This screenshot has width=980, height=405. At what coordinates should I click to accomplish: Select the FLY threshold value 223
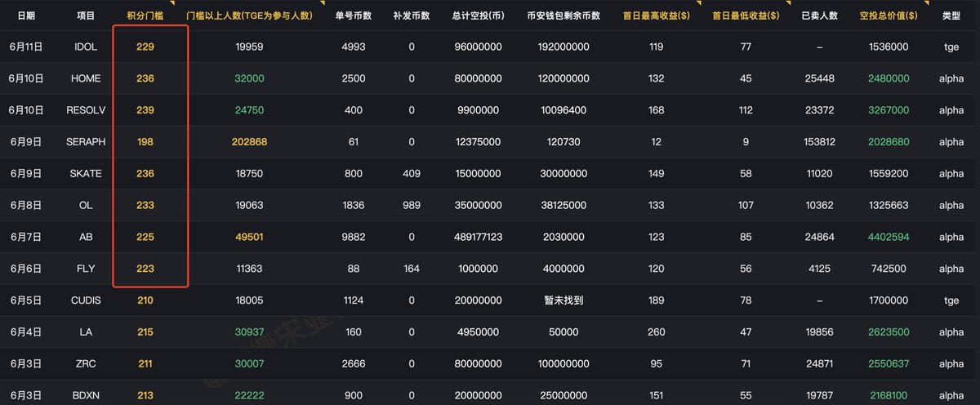point(145,269)
